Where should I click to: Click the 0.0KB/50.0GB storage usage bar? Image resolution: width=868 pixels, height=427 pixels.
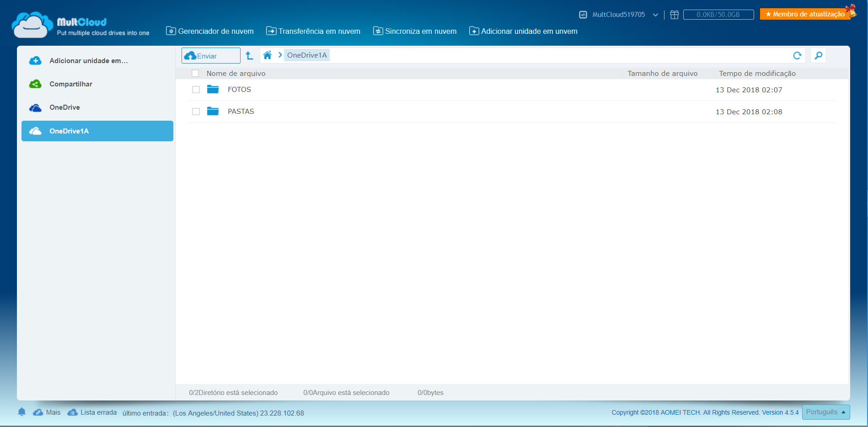coord(718,15)
